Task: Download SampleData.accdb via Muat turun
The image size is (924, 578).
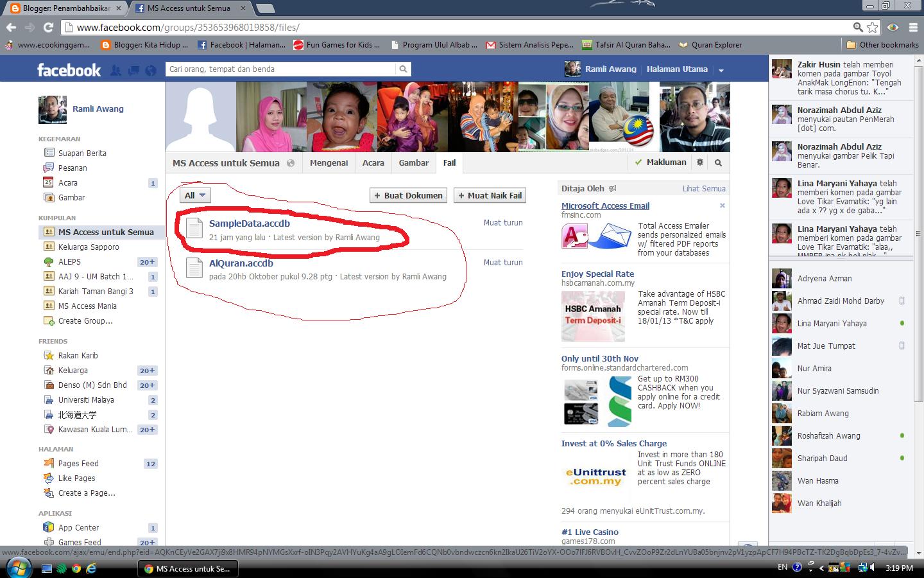Action: [503, 223]
